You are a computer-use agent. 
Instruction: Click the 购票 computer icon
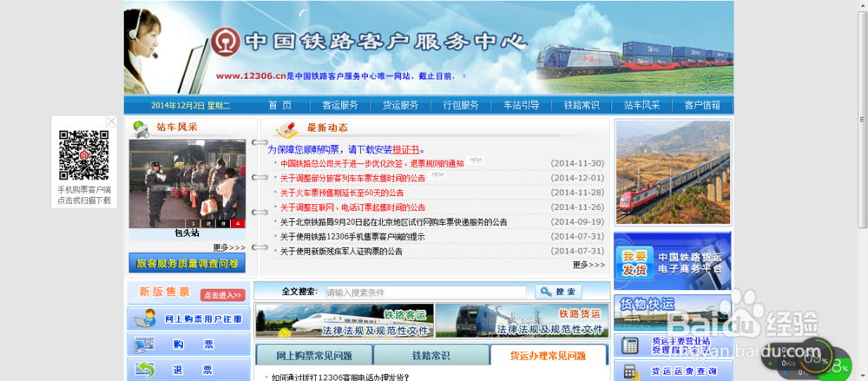(x=144, y=345)
